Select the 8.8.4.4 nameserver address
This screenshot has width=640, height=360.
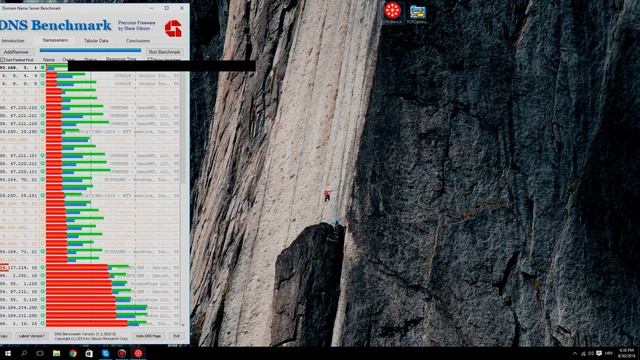point(20,76)
